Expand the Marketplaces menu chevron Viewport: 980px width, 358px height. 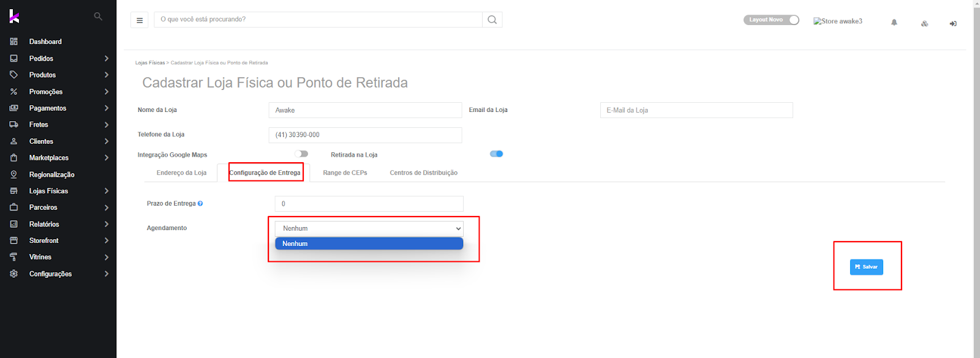pos(107,158)
